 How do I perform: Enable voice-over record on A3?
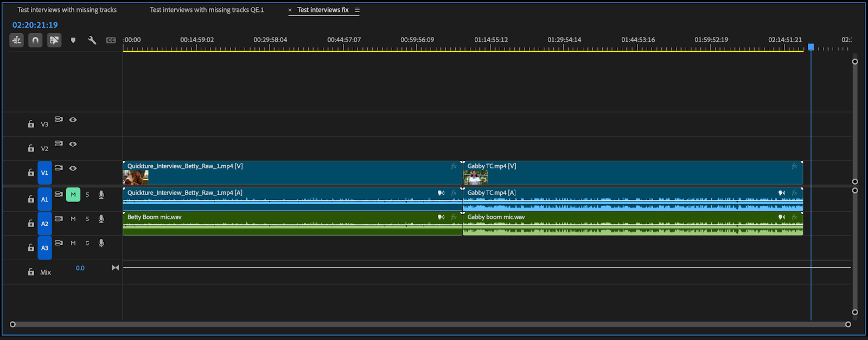point(101,243)
